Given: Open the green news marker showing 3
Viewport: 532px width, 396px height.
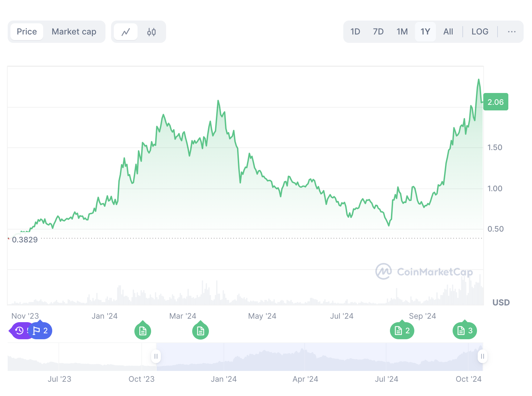Looking at the screenshot, I should [x=465, y=331].
